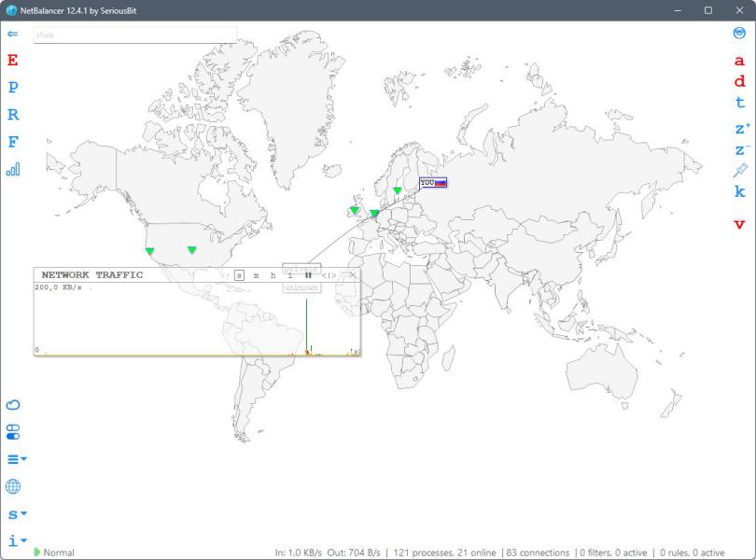
Task: Open the F sidebar section
Action: (x=13, y=142)
